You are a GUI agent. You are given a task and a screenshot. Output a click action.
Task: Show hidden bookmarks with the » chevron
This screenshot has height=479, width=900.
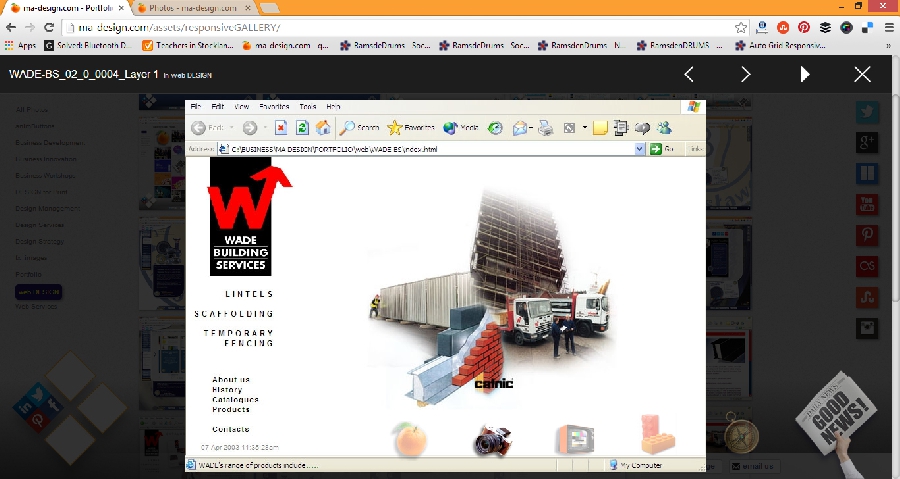(x=889, y=45)
